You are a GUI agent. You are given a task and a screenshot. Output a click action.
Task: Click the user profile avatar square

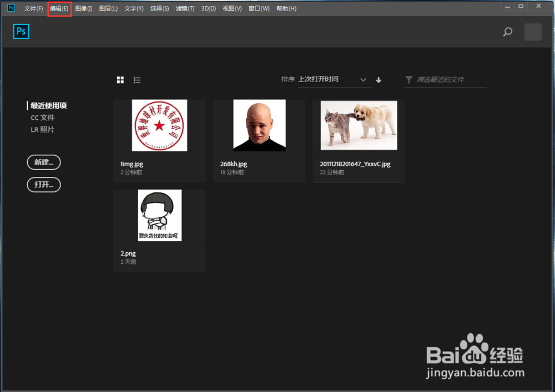(x=533, y=32)
